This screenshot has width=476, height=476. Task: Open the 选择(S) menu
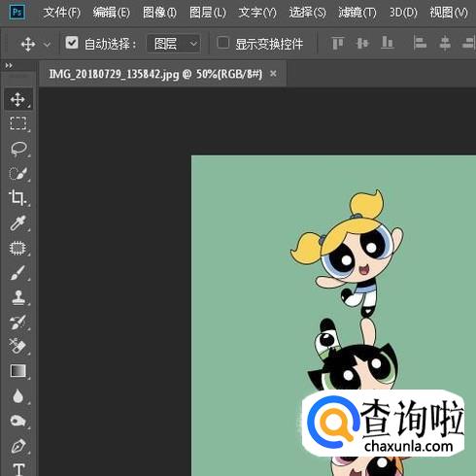point(307,13)
